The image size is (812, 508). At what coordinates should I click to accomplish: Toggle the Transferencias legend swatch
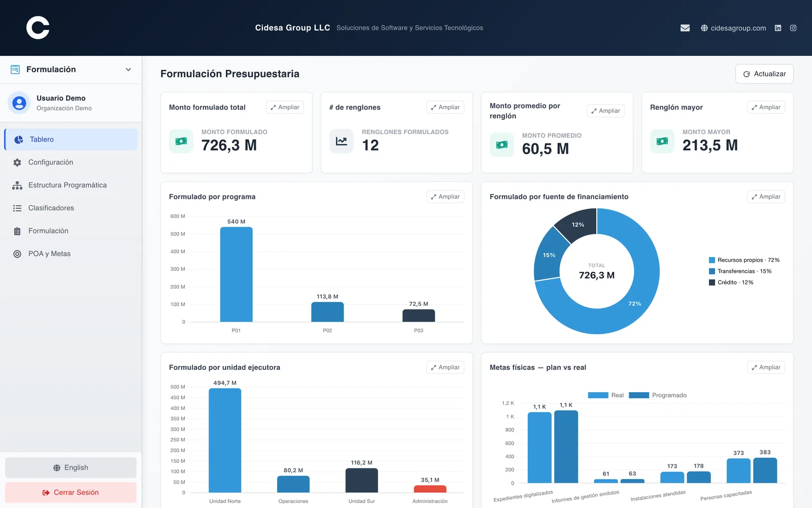(x=712, y=271)
